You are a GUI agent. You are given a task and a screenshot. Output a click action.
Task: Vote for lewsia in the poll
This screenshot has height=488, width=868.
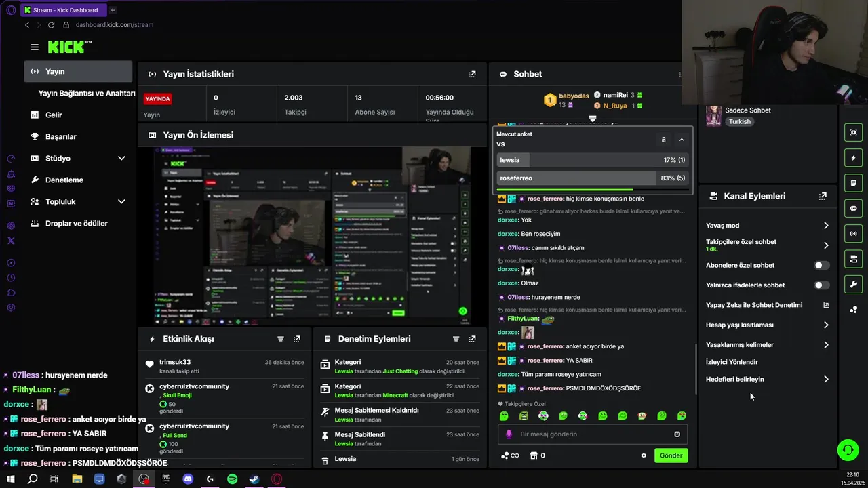coord(593,160)
